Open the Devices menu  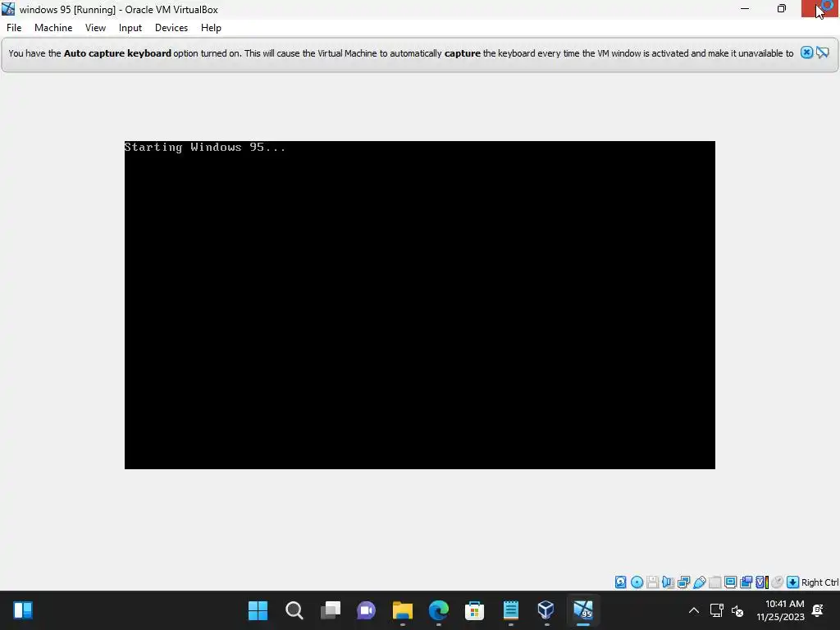(x=171, y=28)
